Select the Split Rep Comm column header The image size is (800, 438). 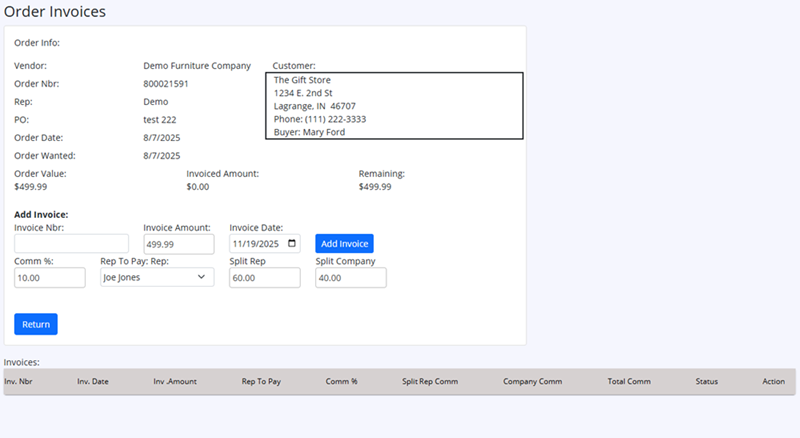430,382
